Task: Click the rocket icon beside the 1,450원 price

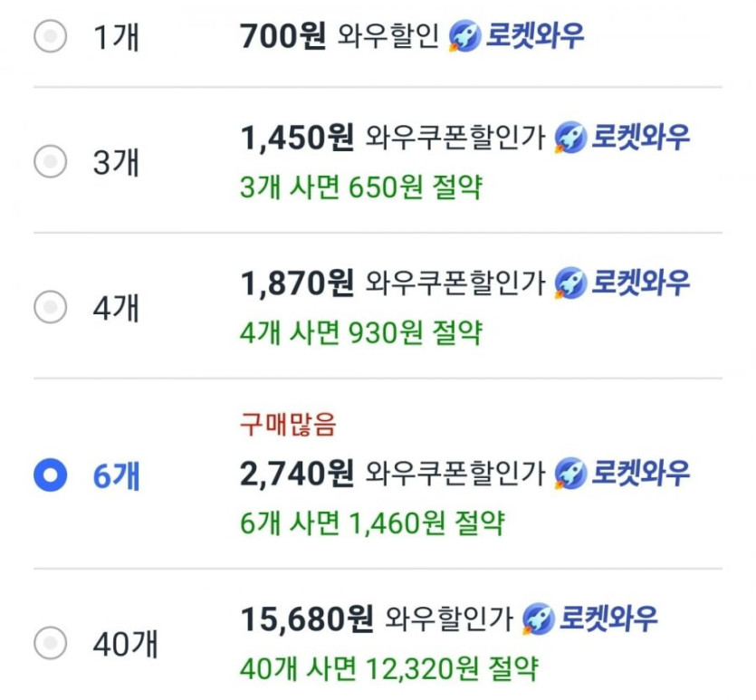Action: click(569, 137)
